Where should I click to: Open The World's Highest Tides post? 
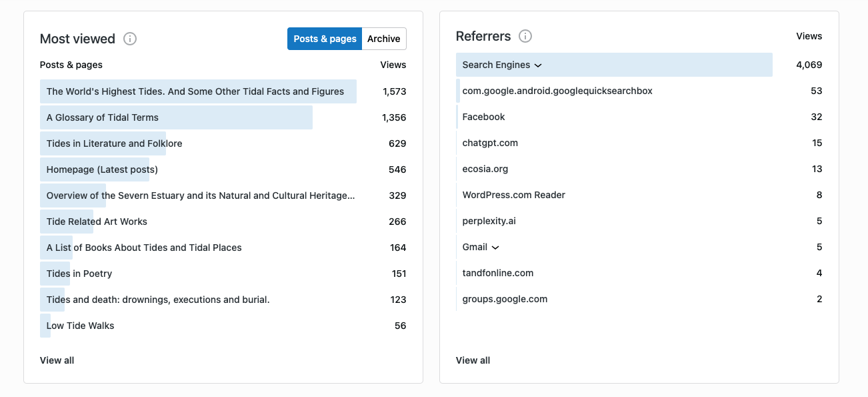pyautogui.click(x=195, y=91)
